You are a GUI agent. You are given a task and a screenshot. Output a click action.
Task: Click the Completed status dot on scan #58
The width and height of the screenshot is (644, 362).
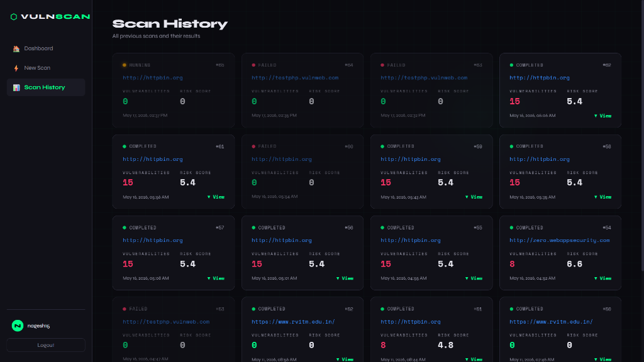[x=511, y=146]
